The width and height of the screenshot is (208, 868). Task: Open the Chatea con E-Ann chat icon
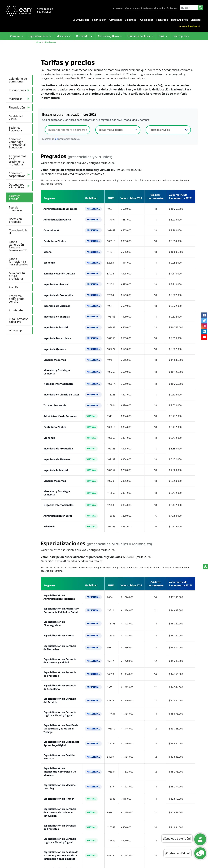point(200,853)
